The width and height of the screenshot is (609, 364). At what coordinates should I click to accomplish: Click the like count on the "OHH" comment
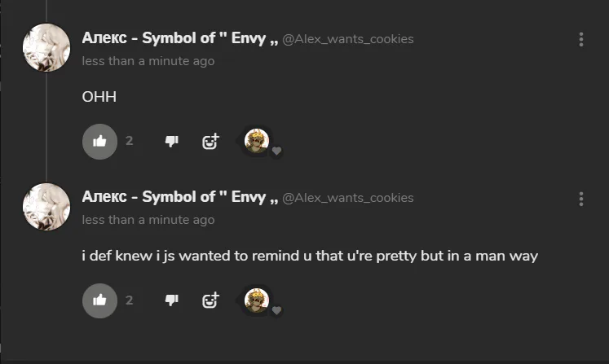pyautogui.click(x=129, y=141)
